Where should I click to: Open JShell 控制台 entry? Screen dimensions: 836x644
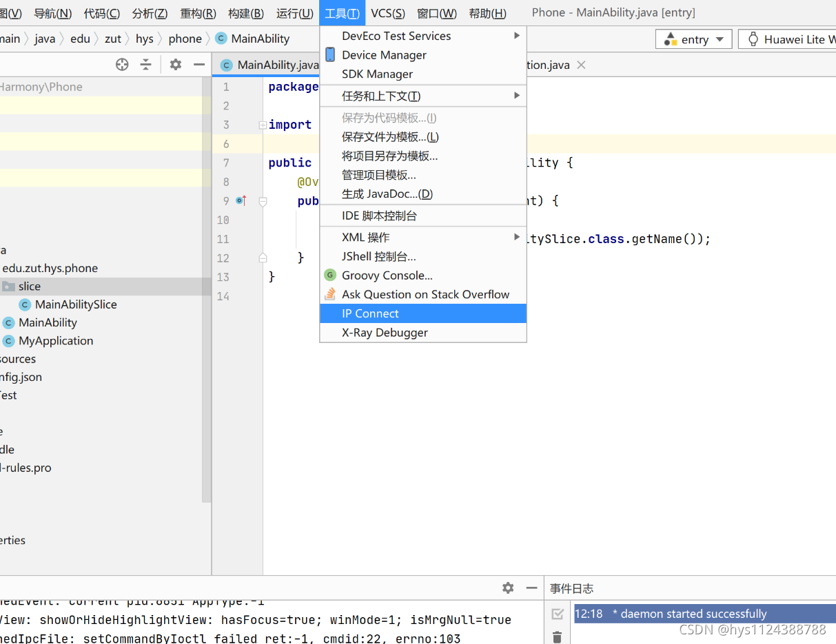[x=423, y=257]
